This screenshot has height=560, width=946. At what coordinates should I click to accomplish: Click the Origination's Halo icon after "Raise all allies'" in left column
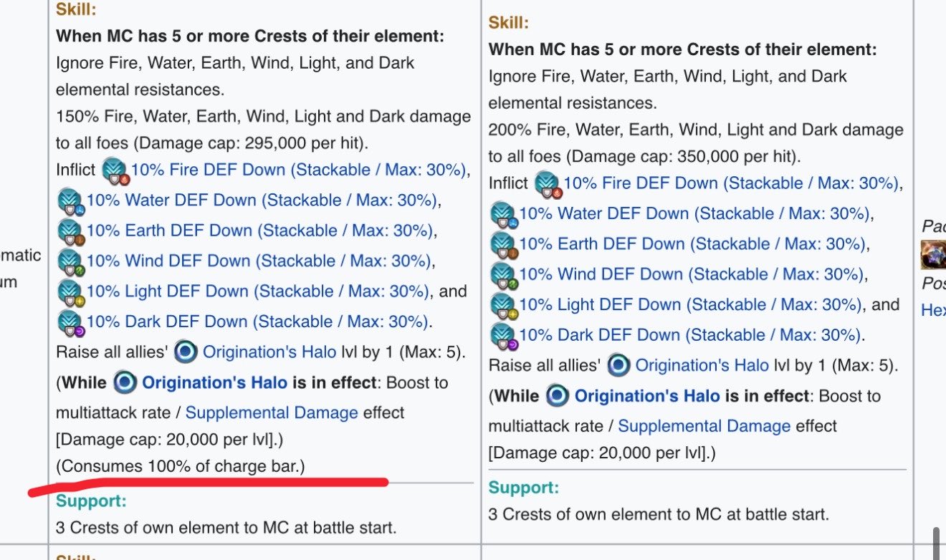(186, 352)
